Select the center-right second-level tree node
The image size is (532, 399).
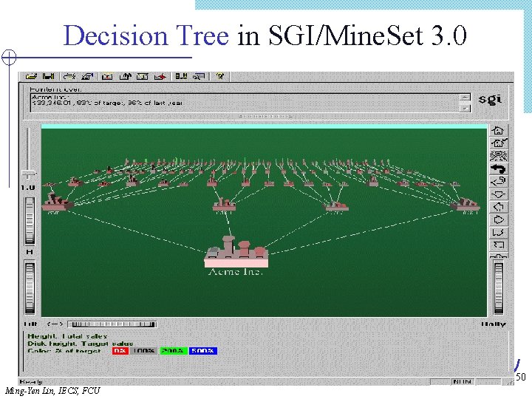pos(335,205)
